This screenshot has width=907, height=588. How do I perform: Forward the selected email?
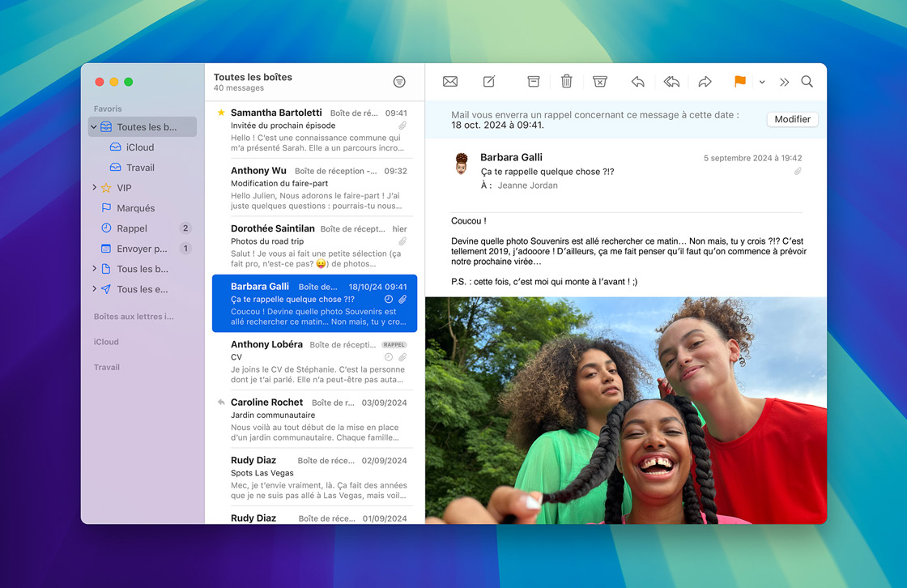click(x=705, y=82)
